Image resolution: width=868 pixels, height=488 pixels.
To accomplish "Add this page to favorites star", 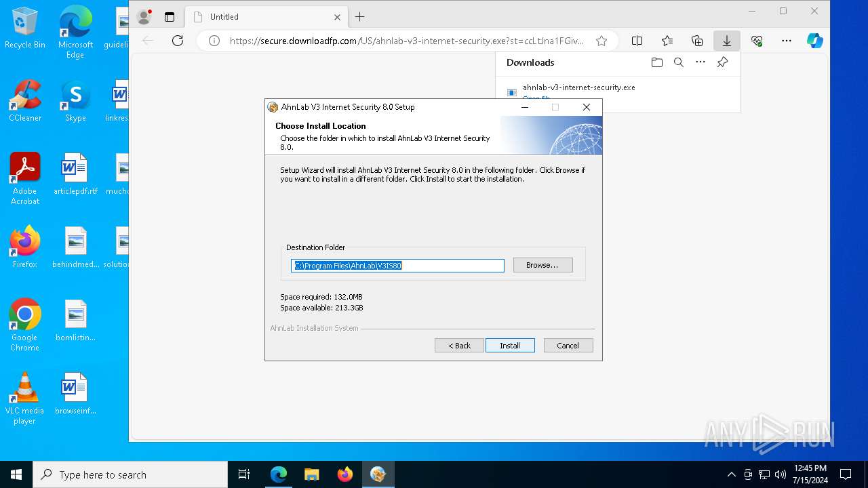I will click(x=601, y=41).
